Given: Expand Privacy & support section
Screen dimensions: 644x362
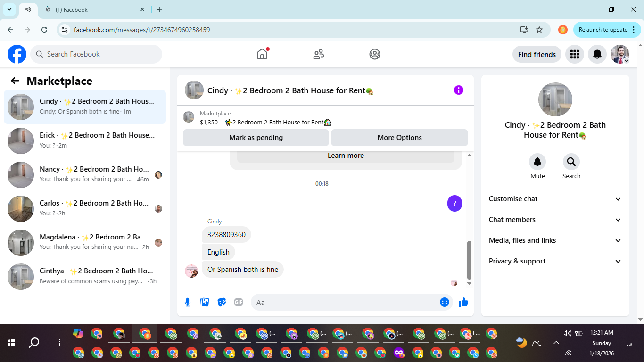Looking at the screenshot, I should [555, 261].
